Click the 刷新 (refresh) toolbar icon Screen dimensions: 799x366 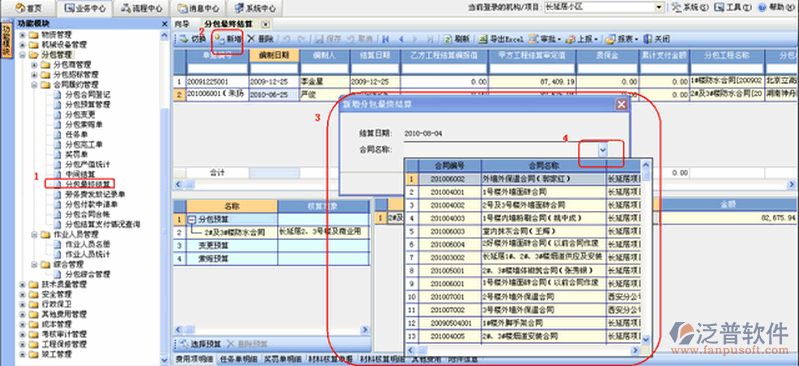(x=447, y=39)
